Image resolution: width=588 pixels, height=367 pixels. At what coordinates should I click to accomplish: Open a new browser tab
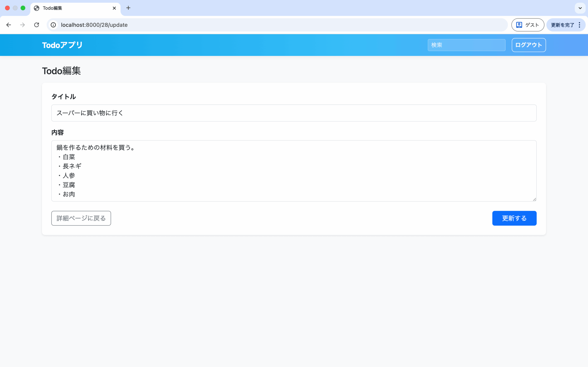point(128,8)
